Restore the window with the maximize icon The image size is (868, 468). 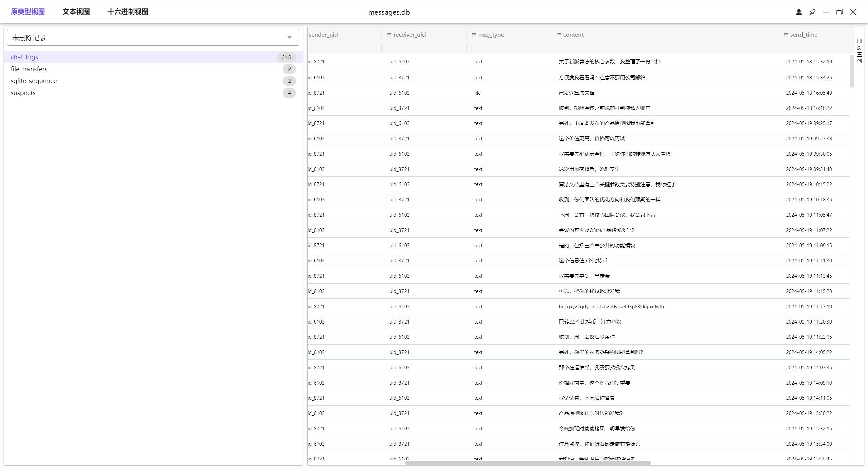[x=840, y=12]
